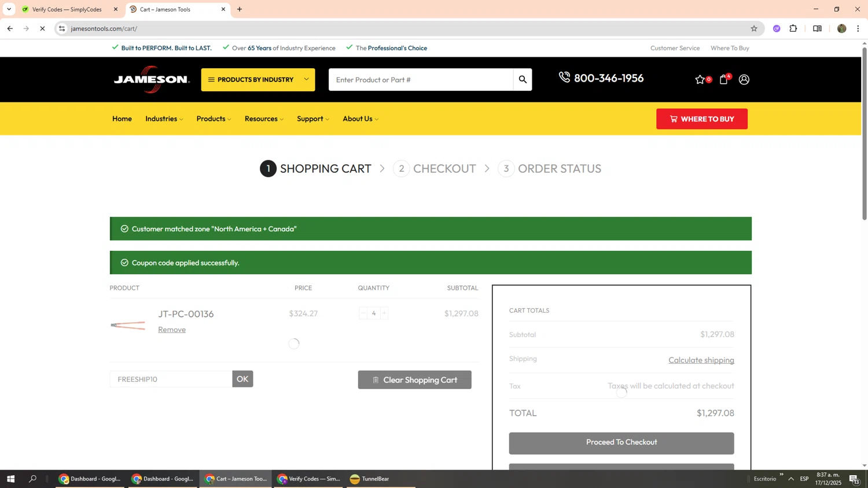Go to Home menu item
This screenshot has height=488, width=868.
122,119
